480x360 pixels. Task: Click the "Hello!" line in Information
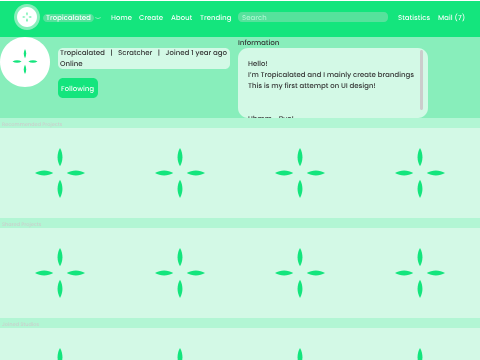point(257,63)
